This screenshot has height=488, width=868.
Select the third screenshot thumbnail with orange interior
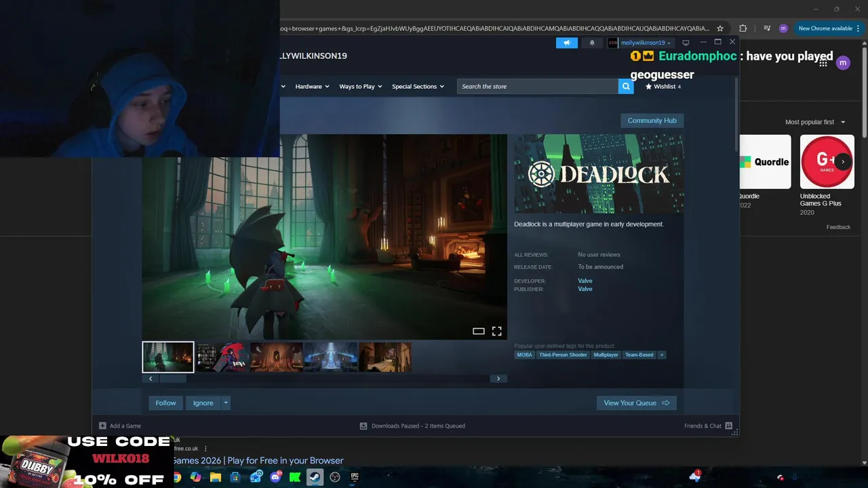tap(277, 357)
